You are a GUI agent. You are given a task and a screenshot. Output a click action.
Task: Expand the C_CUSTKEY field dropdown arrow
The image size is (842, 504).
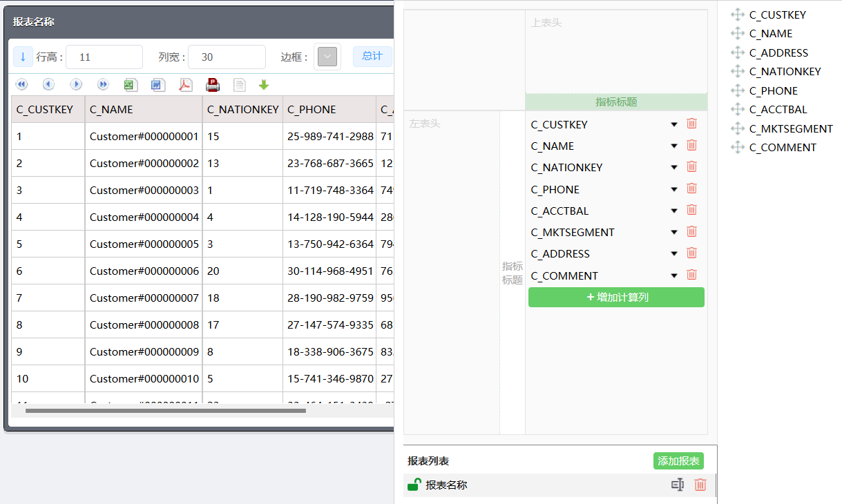click(674, 124)
